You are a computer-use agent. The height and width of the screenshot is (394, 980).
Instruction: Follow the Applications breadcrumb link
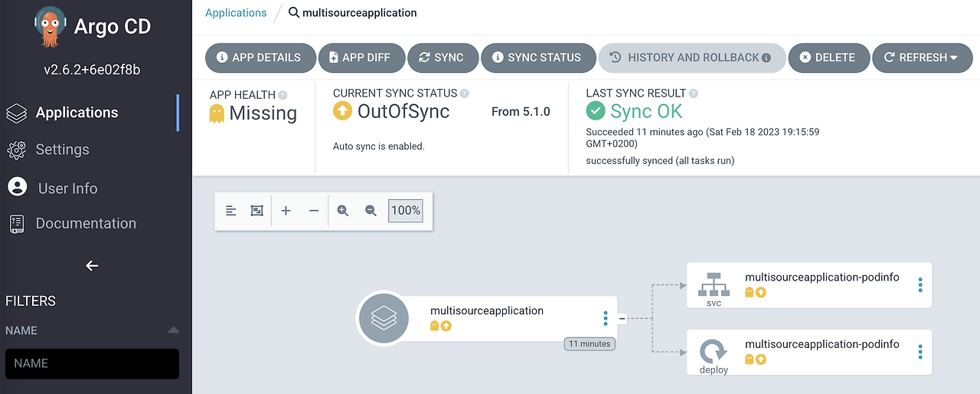coord(236,13)
